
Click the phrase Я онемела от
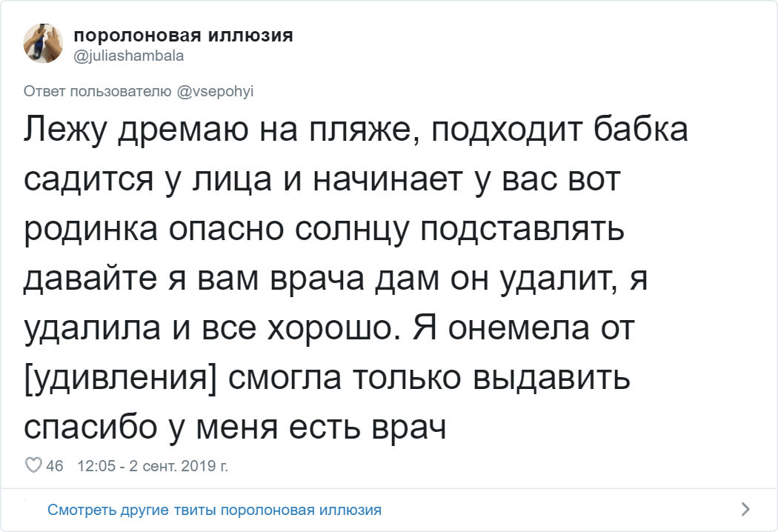click(533, 328)
